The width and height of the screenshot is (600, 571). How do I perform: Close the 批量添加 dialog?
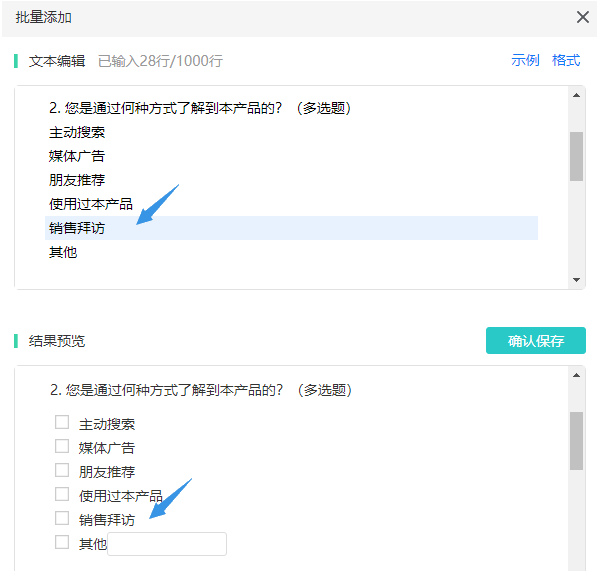coord(582,17)
